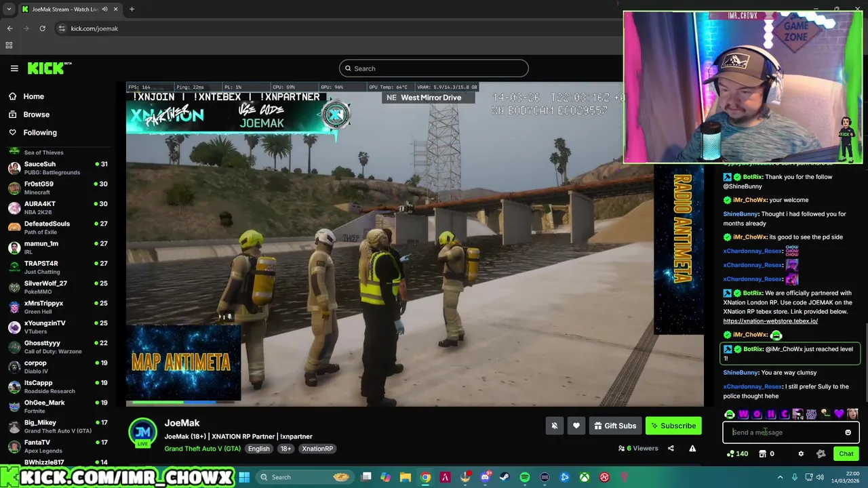Click the 6 Viewers count
868x488 pixels.
tap(638, 448)
